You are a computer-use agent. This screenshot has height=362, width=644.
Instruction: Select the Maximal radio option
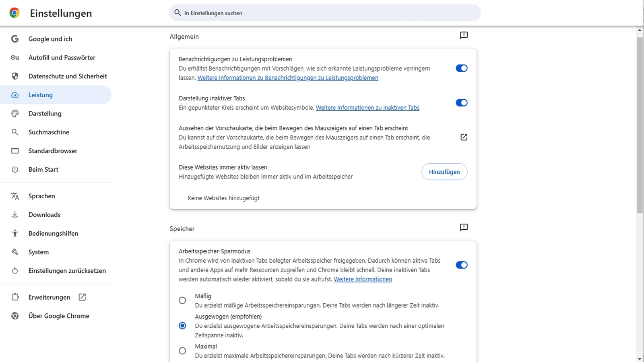[x=182, y=351]
